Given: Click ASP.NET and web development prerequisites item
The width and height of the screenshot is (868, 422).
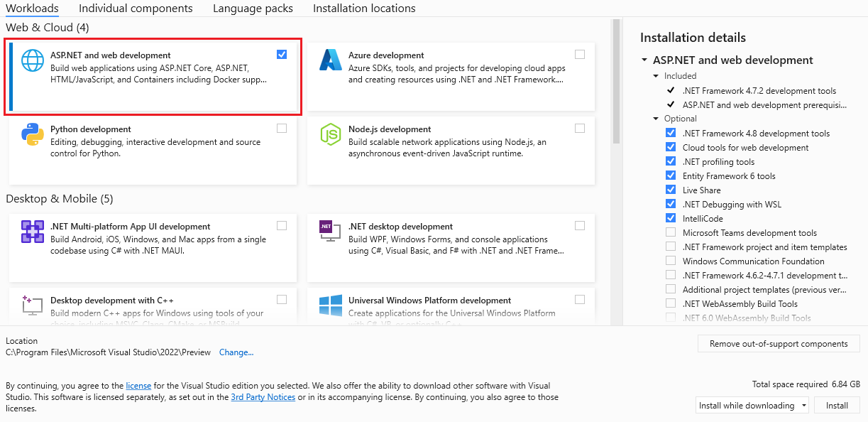Looking at the screenshot, I should click(765, 104).
